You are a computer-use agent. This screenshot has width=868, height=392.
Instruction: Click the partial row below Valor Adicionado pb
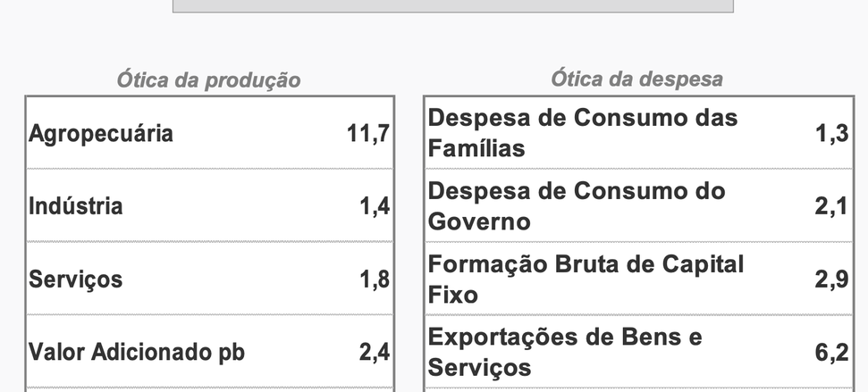point(209,389)
